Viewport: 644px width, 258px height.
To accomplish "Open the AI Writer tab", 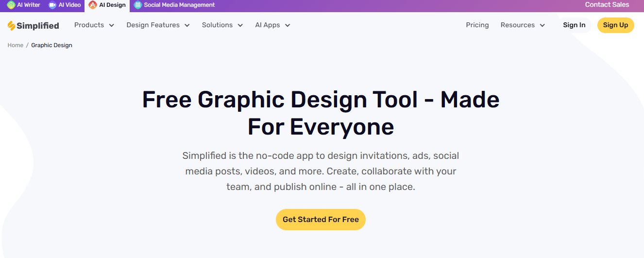I will click(x=24, y=5).
